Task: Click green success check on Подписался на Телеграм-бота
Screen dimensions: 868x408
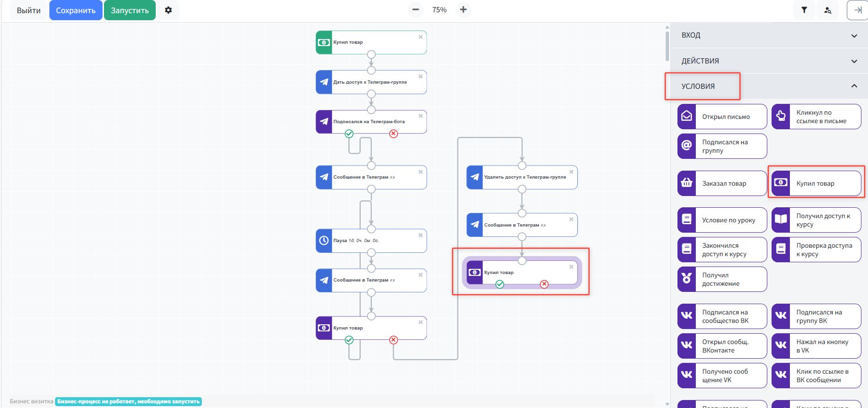Action: (349, 134)
